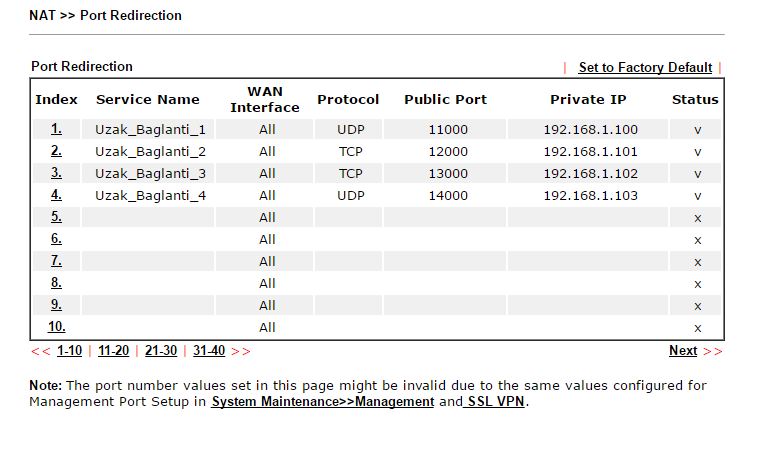Switch to entries 11-20 page
Screen dimensions: 760x455
click(113, 351)
